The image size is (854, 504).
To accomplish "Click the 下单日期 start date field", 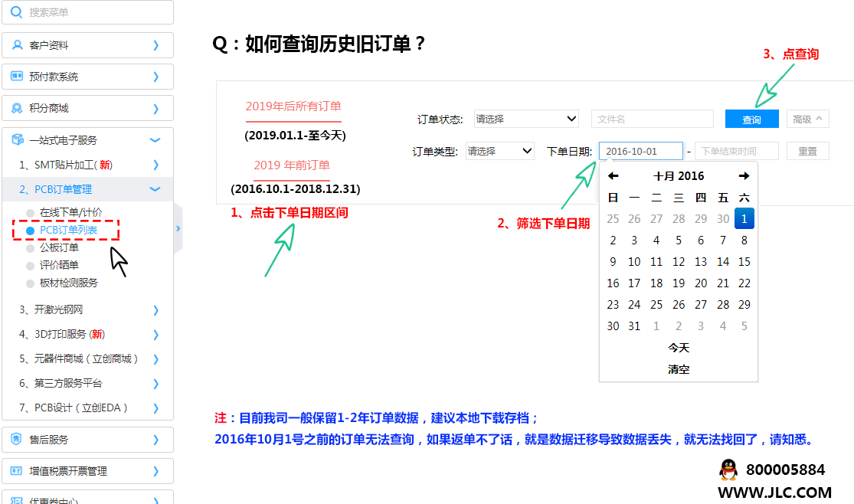I will click(641, 151).
